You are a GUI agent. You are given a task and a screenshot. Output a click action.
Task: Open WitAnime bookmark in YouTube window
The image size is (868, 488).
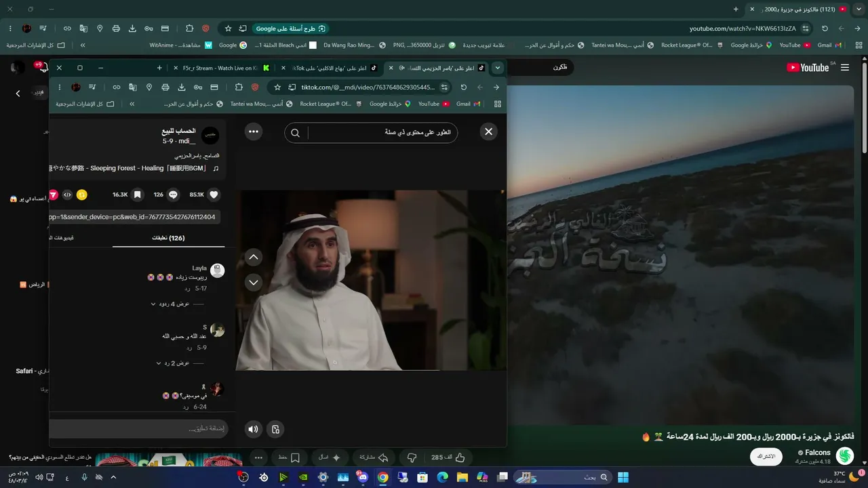(x=180, y=45)
